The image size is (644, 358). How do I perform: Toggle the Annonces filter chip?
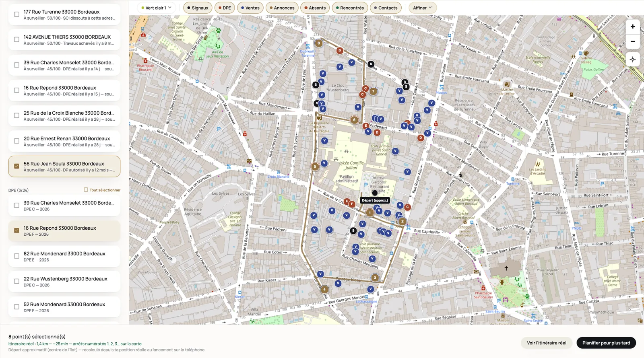pos(282,8)
